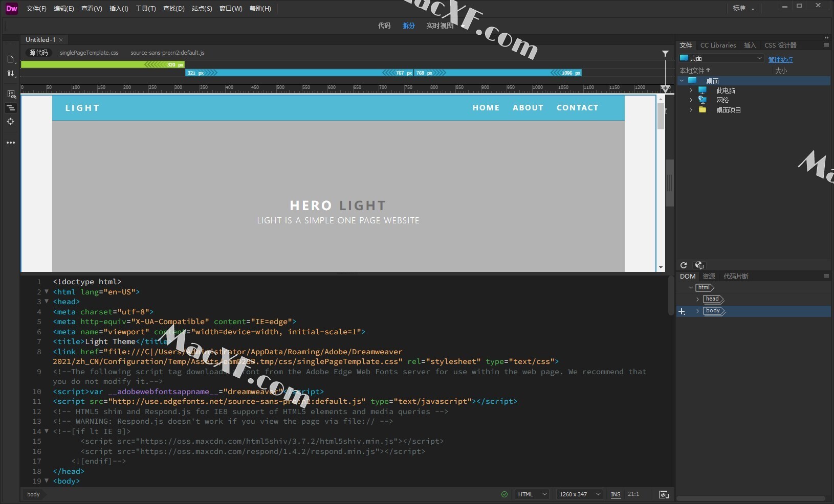Toggle the INS insert mode indicator
Screen dimensions: 834x504
[616, 494]
